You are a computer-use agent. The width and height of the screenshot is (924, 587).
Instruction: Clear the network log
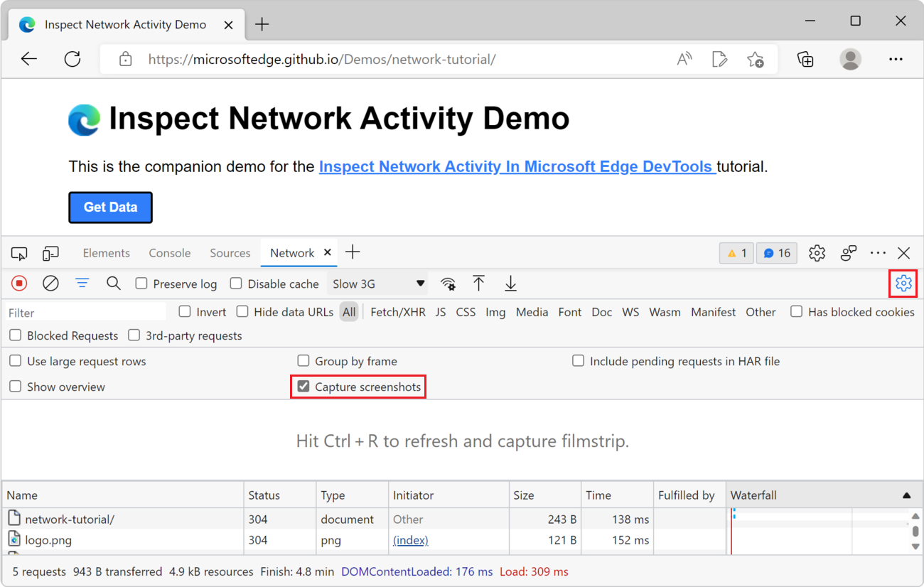point(50,283)
